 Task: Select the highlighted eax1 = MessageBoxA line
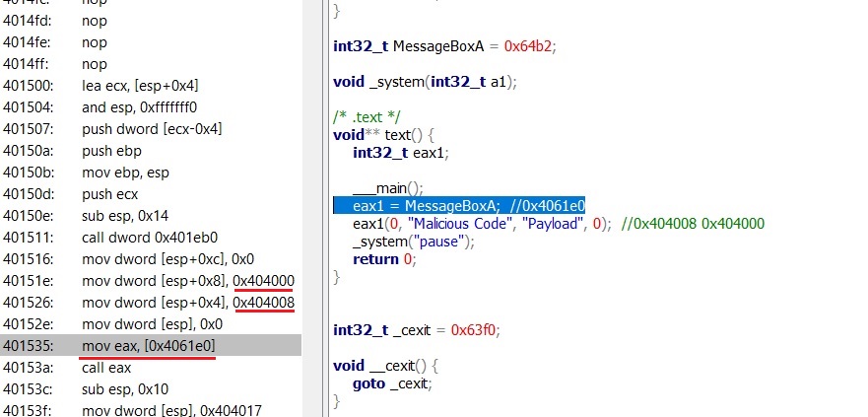(459, 206)
